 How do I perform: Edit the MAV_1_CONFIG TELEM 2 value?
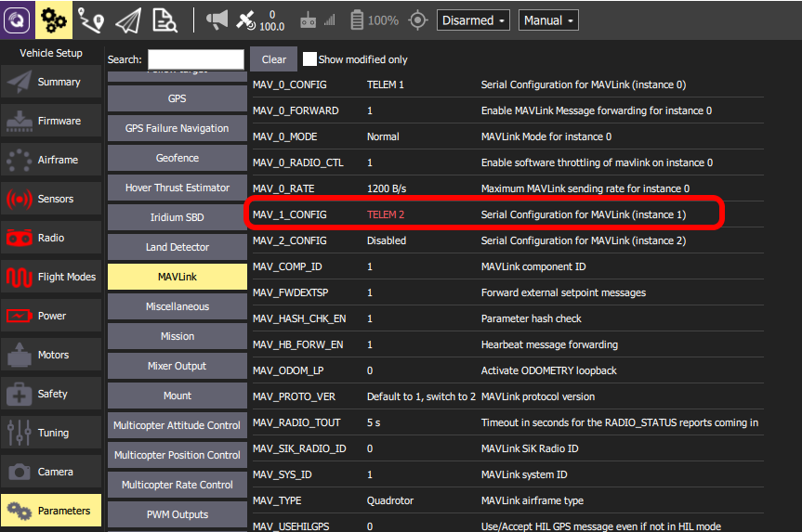click(x=387, y=214)
